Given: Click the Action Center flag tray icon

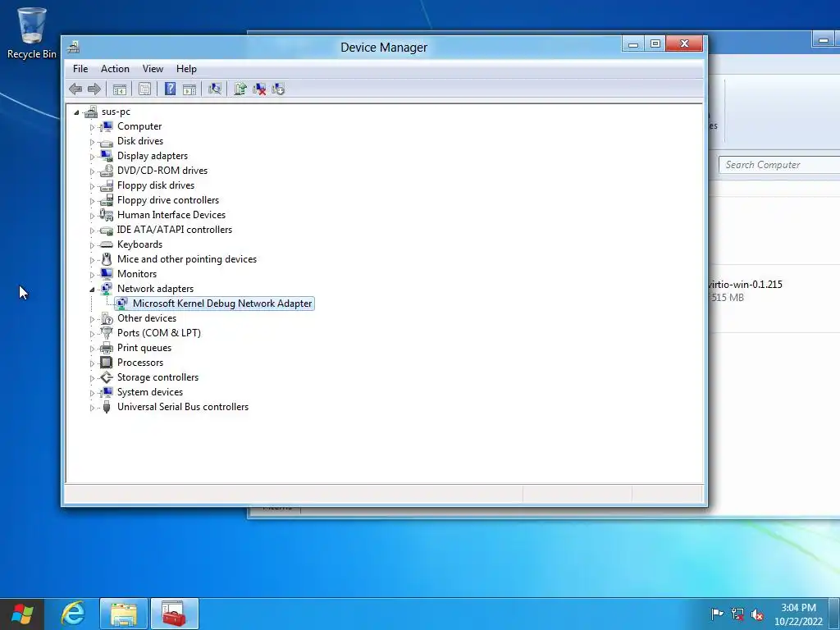Looking at the screenshot, I should tap(717, 614).
